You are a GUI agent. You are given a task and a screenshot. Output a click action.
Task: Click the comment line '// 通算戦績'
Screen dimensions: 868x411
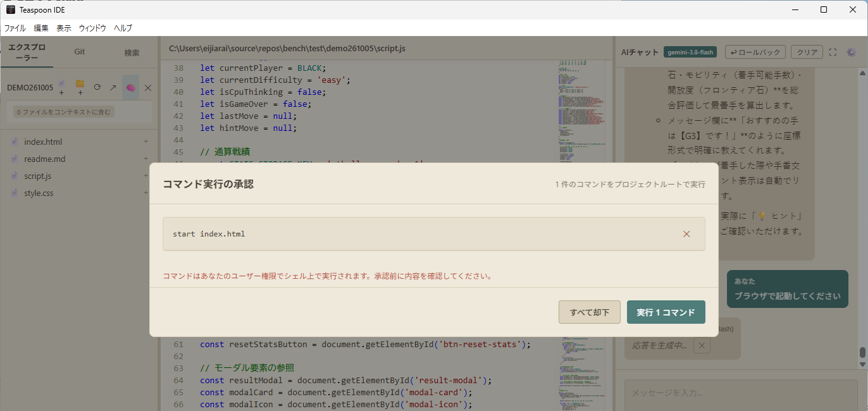click(225, 152)
